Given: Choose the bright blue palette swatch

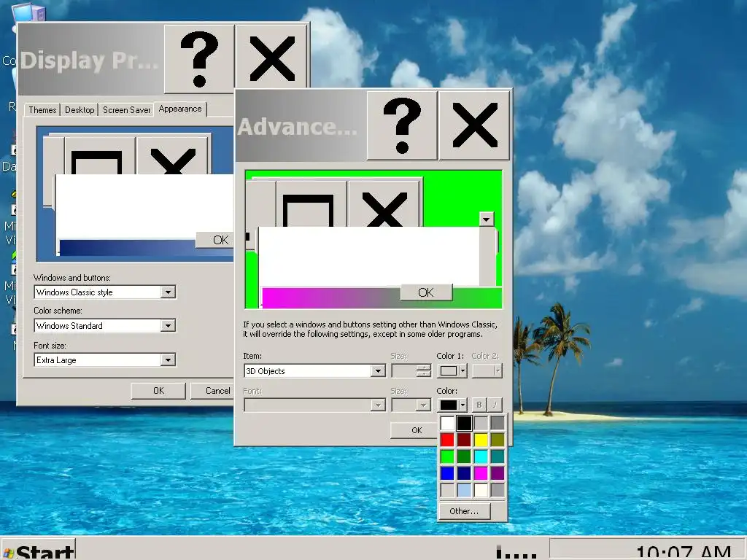Looking at the screenshot, I should (447, 472).
